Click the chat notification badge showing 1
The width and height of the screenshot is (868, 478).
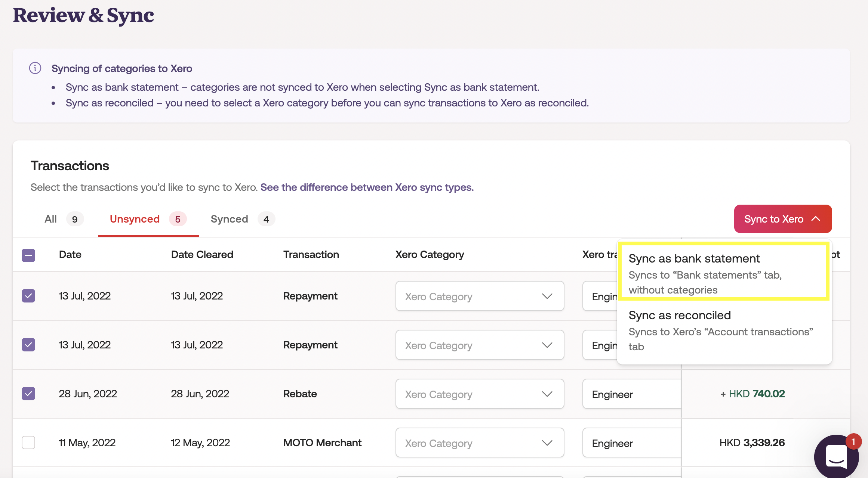[x=853, y=442]
